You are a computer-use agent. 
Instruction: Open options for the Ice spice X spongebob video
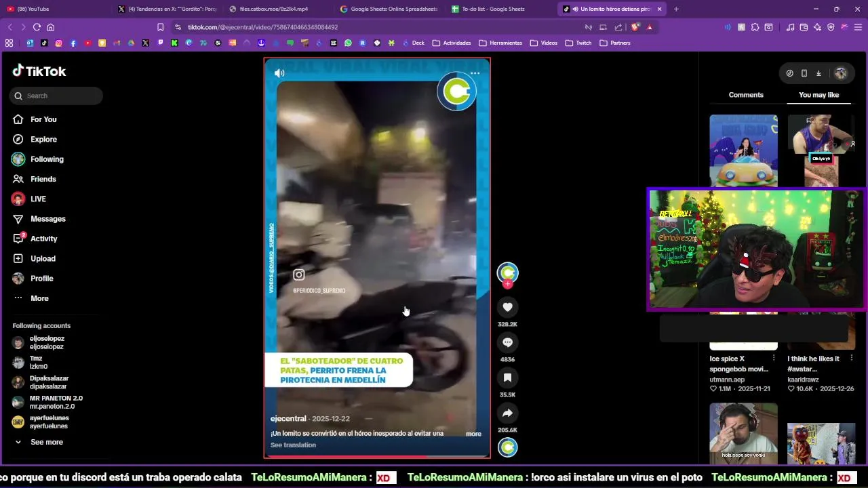773,358
